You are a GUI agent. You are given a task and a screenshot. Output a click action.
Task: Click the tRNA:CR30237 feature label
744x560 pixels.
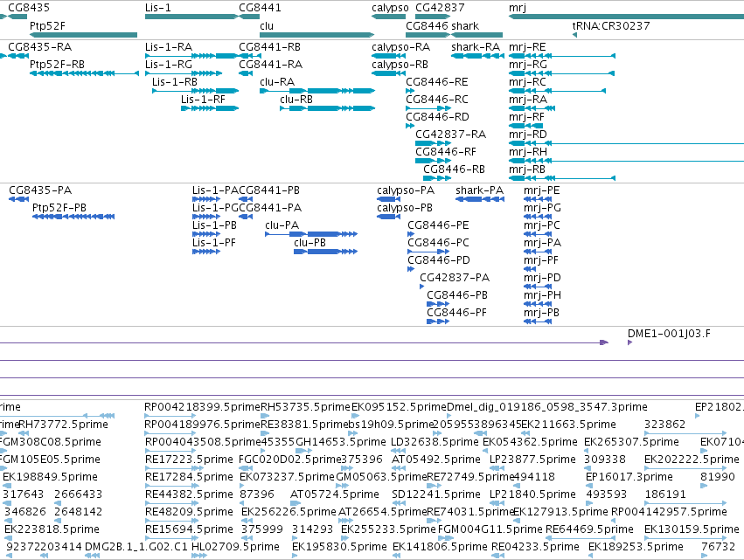point(611,25)
